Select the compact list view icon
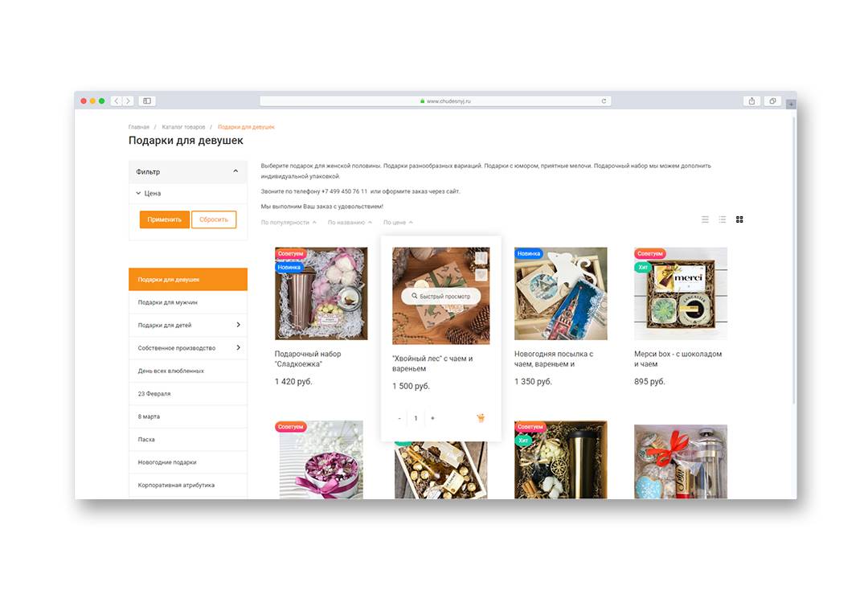 point(723,220)
